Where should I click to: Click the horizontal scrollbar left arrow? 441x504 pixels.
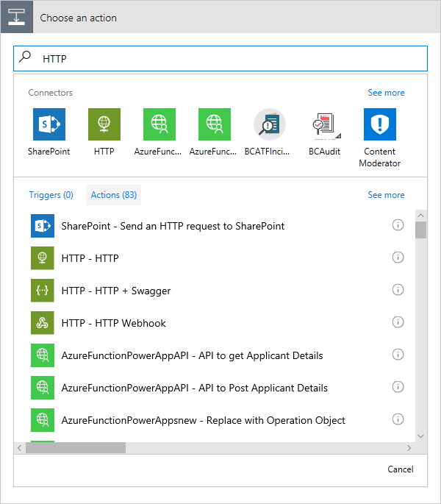(x=20, y=448)
